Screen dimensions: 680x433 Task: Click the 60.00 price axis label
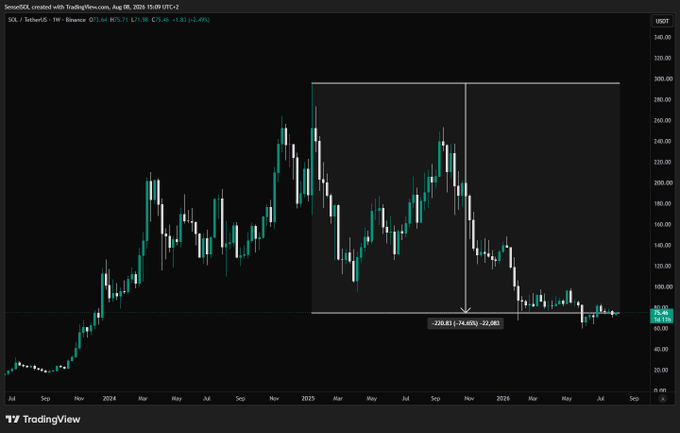coord(663,329)
